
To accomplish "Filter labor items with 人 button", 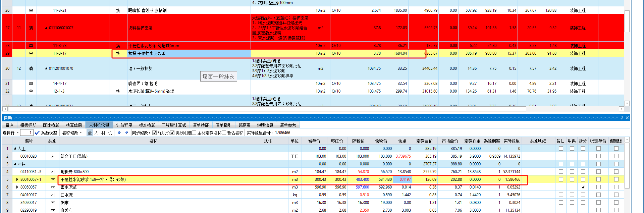I will click(96, 133).
